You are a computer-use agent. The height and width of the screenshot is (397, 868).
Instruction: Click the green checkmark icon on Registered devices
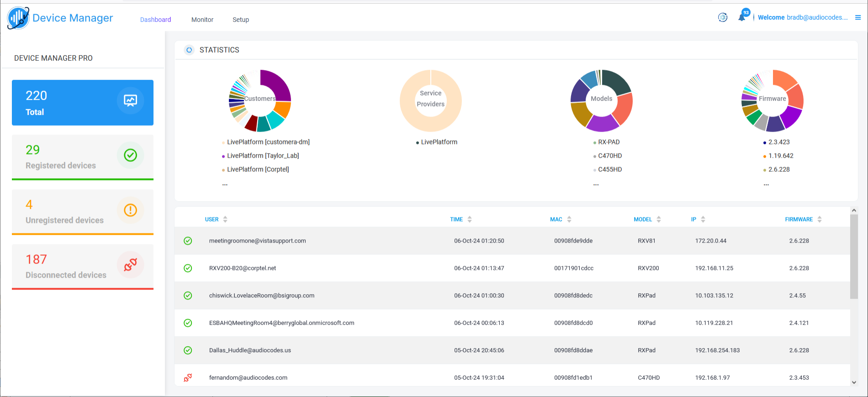click(131, 155)
